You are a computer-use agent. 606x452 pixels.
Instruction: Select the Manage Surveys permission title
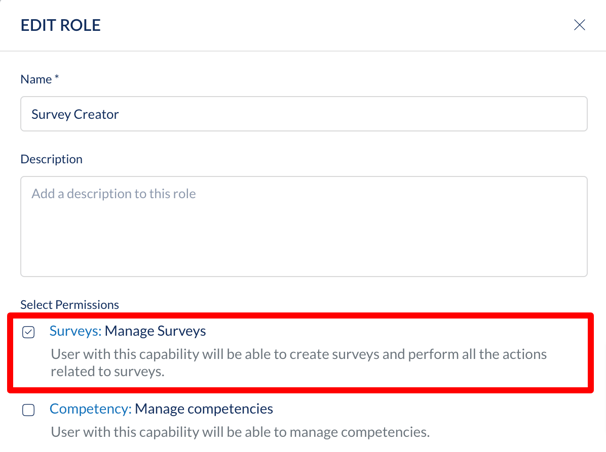click(x=155, y=331)
